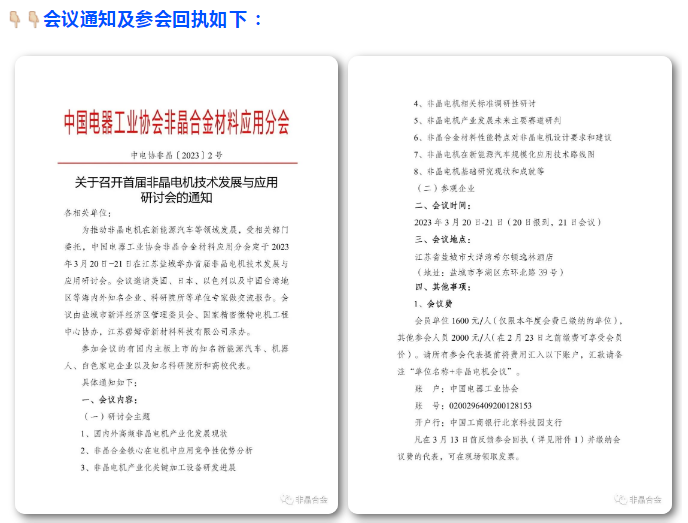Click topic 7 非晶电机在新能源汽车规模化应用技术路线图

click(504, 154)
